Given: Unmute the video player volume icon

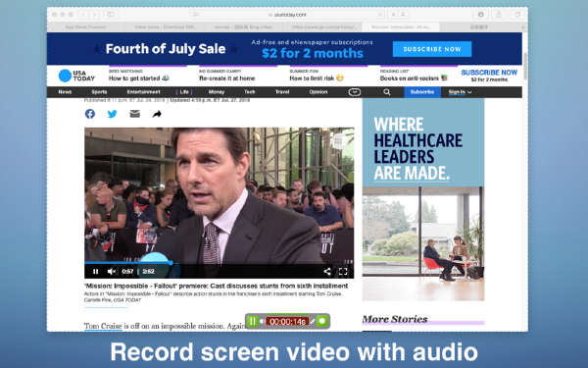Looking at the screenshot, I should click(x=112, y=271).
